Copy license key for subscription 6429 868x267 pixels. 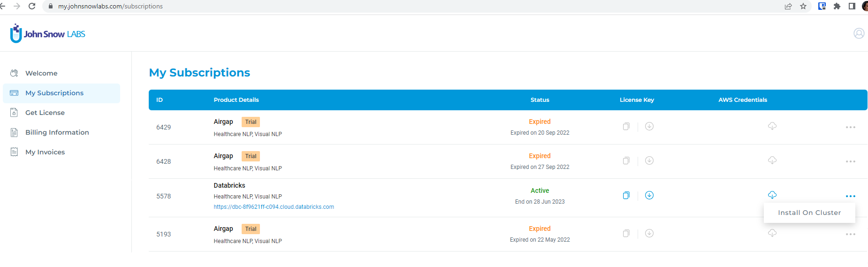point(626,127)
